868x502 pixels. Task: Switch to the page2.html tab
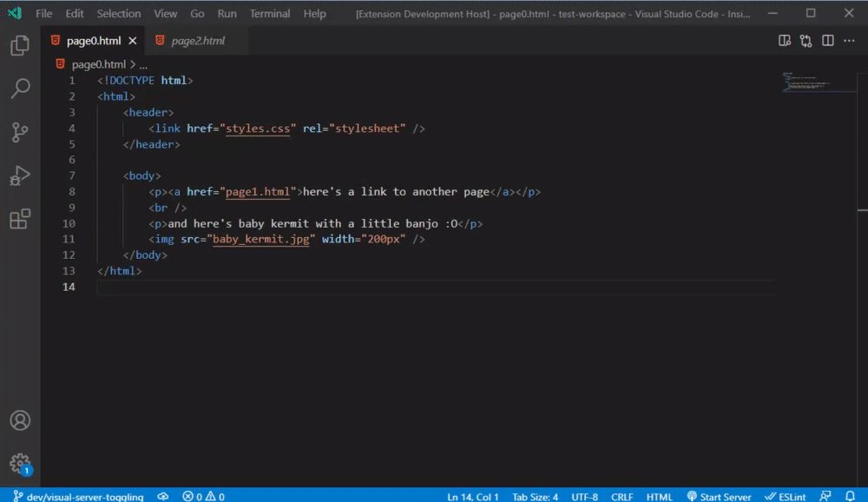[x=199, y=40]
